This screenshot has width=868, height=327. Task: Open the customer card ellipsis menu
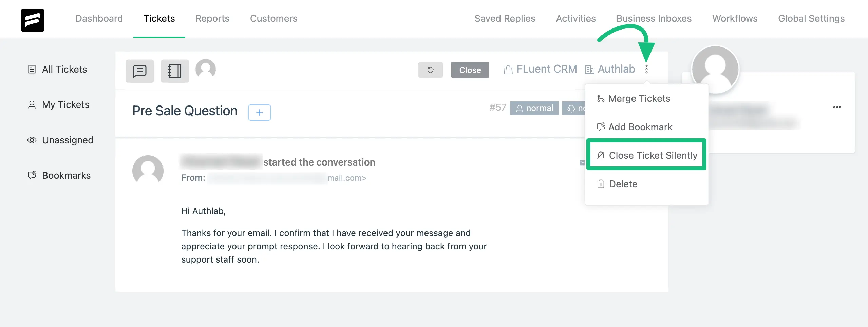coord(837,107)
